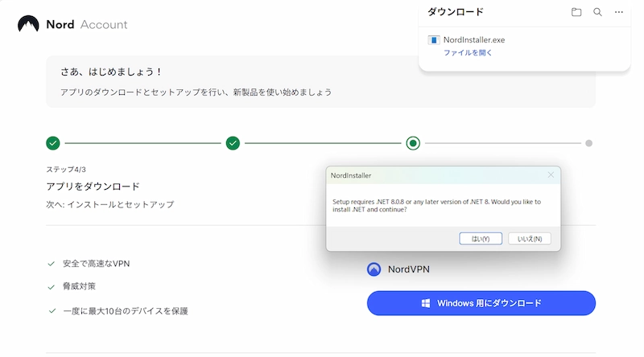Close the NordInstaller dialog with X
Image resolution: width=644 pixels, height=357 pixels.
point(551,175)
